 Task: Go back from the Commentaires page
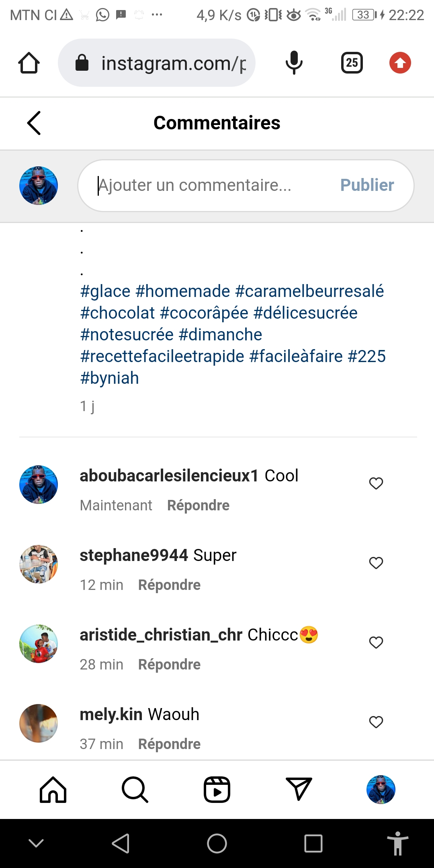[x=34, y=123]
